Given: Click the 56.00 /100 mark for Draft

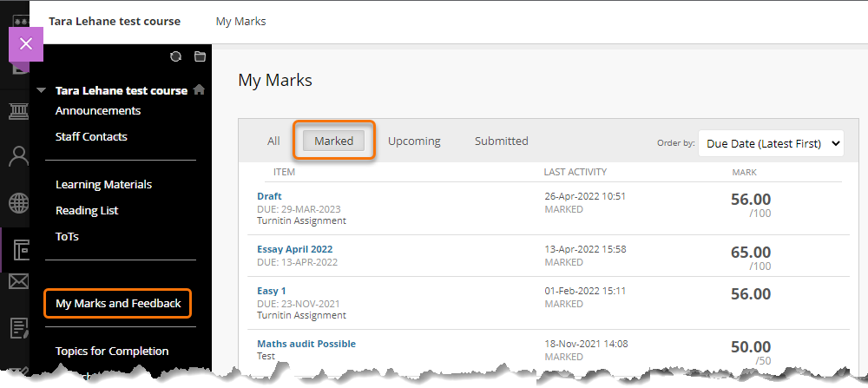Looking at the screenshot, I should [x=751, y=205].
